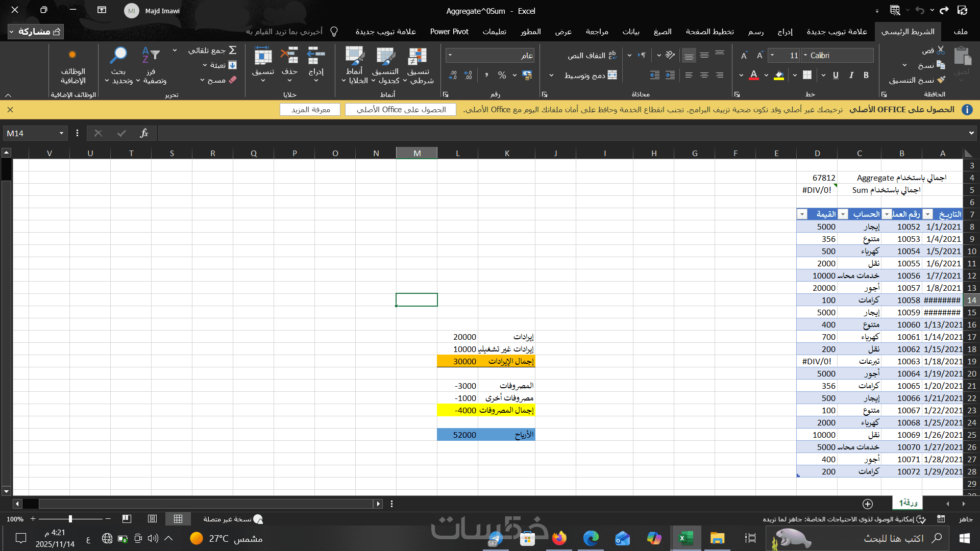This screenshot has height=551, width=980.
Task: Click the yellow fill color bucket
Action: pos(779,76)
